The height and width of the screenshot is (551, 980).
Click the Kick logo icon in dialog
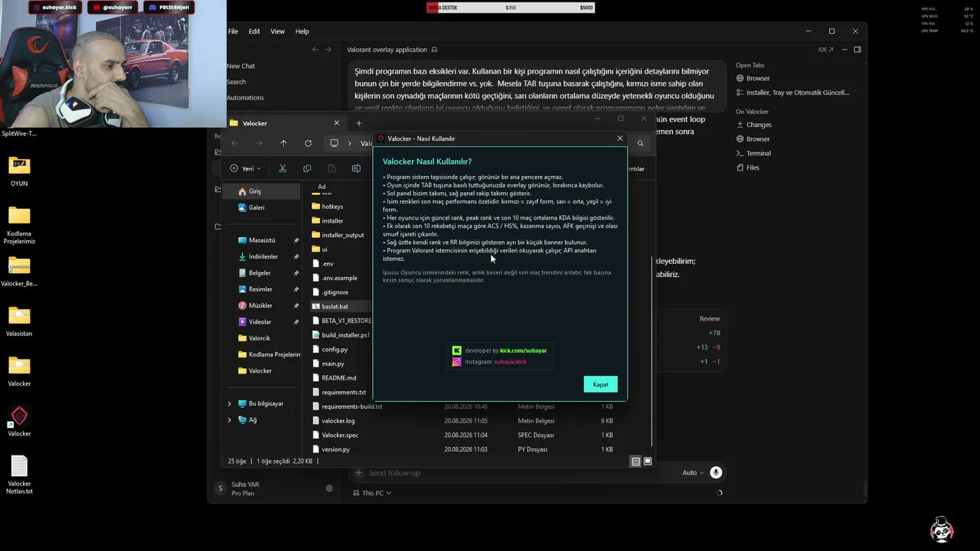pos(457,350)
